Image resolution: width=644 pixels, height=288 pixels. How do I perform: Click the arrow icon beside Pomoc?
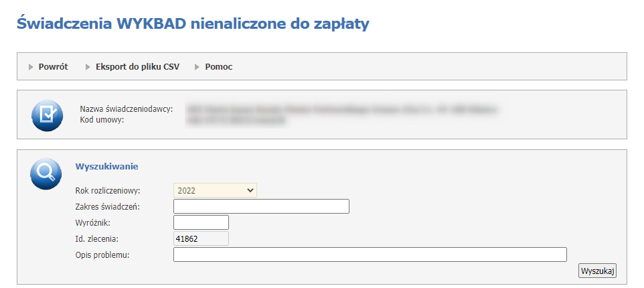[x=197, y=67]
